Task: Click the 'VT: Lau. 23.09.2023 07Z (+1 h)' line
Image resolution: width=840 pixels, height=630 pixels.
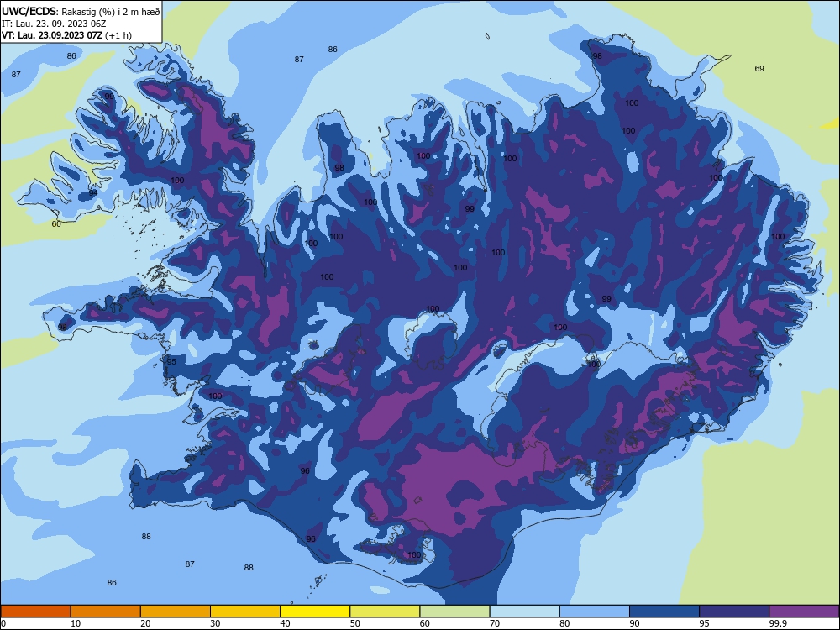Action: click(66, 35)
